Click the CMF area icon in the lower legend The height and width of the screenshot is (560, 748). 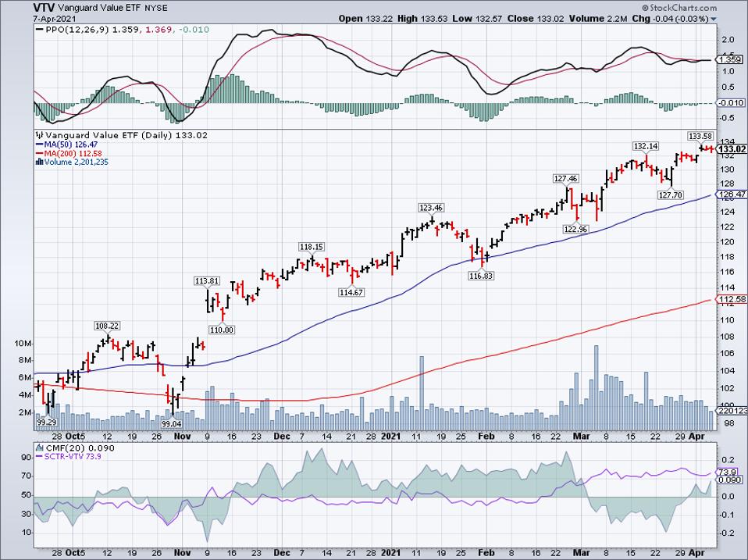[40, 448]
